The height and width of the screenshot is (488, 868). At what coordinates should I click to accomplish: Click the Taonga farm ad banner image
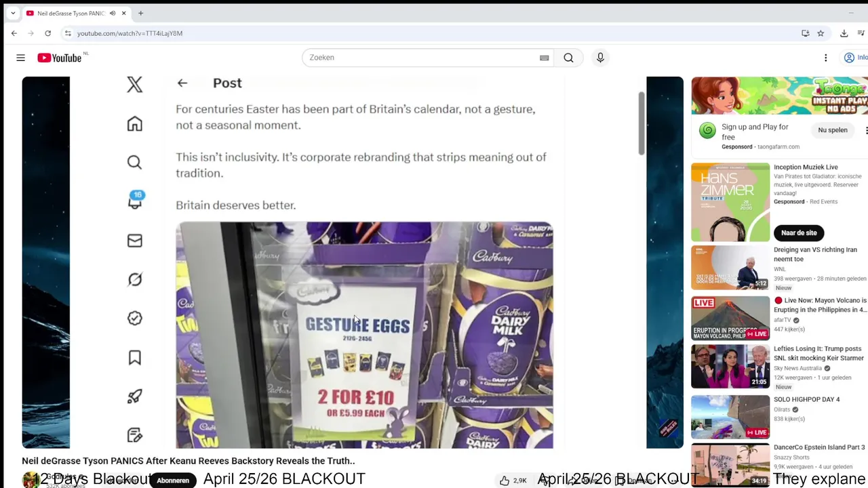[x=779, y=96]
